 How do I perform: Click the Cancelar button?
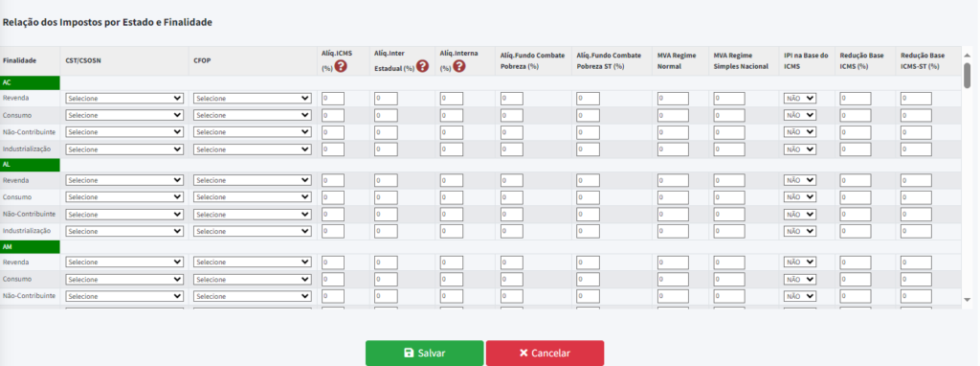pyautogui.click(x=545, y=353)
